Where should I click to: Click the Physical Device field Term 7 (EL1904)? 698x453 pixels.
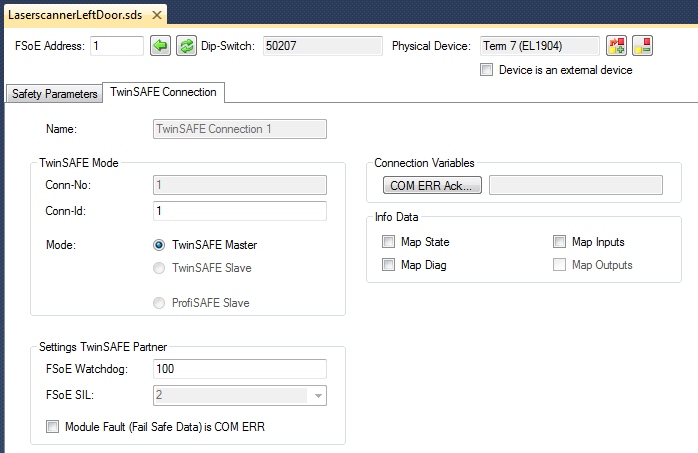[540, 46]
